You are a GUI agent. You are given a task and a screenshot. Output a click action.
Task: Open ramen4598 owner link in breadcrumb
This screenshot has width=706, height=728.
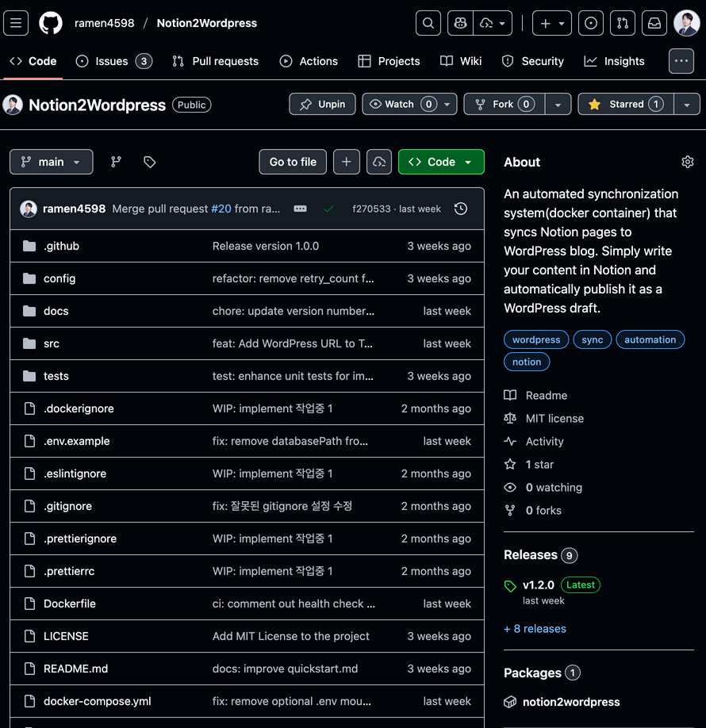(104, 23)
